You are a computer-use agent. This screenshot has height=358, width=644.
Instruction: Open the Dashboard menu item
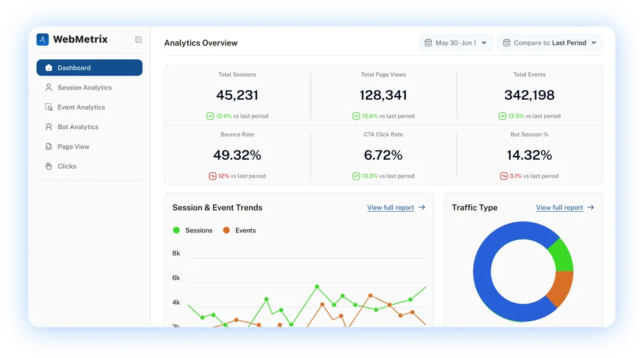point(90,68)
